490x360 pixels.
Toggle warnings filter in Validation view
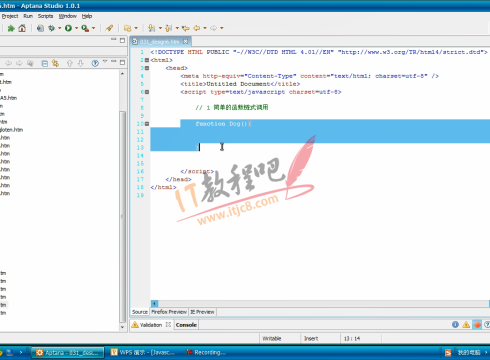466,324
